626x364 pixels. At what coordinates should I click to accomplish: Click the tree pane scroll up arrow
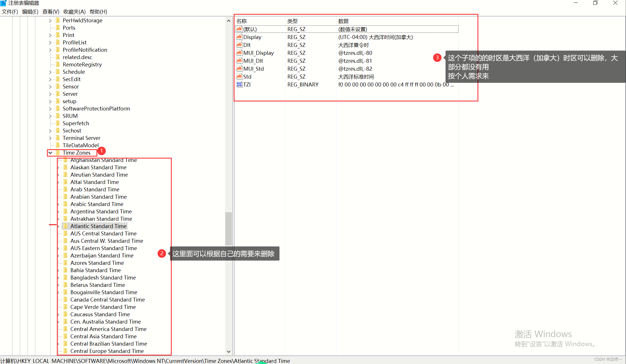(229, 21)
